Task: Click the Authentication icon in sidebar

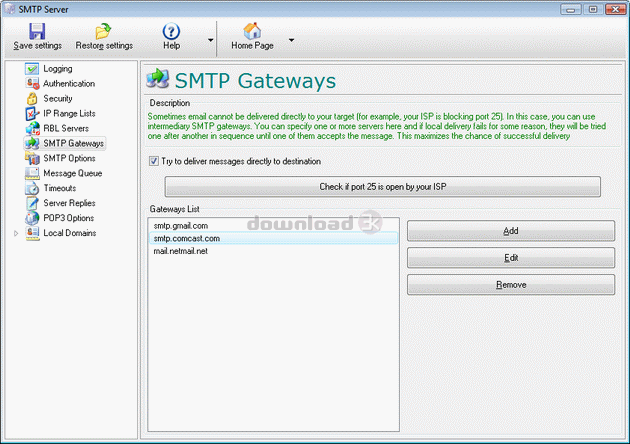Action: tap(32, 84)
